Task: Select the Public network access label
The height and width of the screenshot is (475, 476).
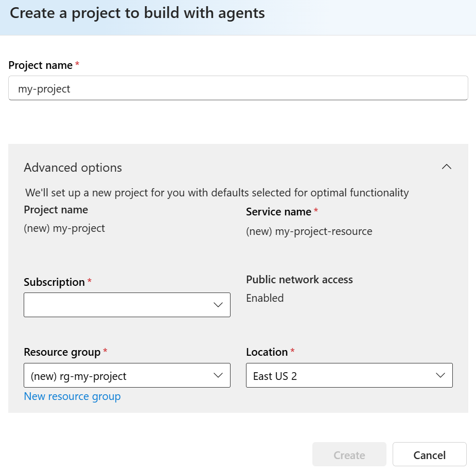Action: (299, 280)
